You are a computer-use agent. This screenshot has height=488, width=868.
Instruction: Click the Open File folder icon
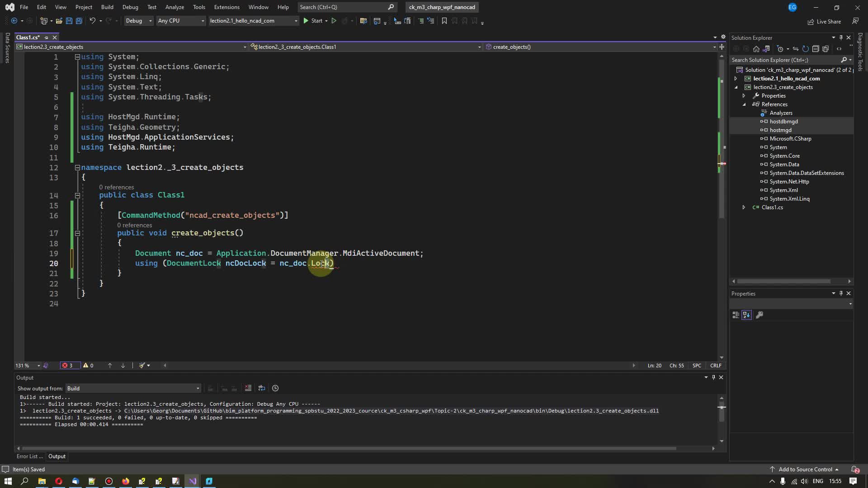point(59,21)
